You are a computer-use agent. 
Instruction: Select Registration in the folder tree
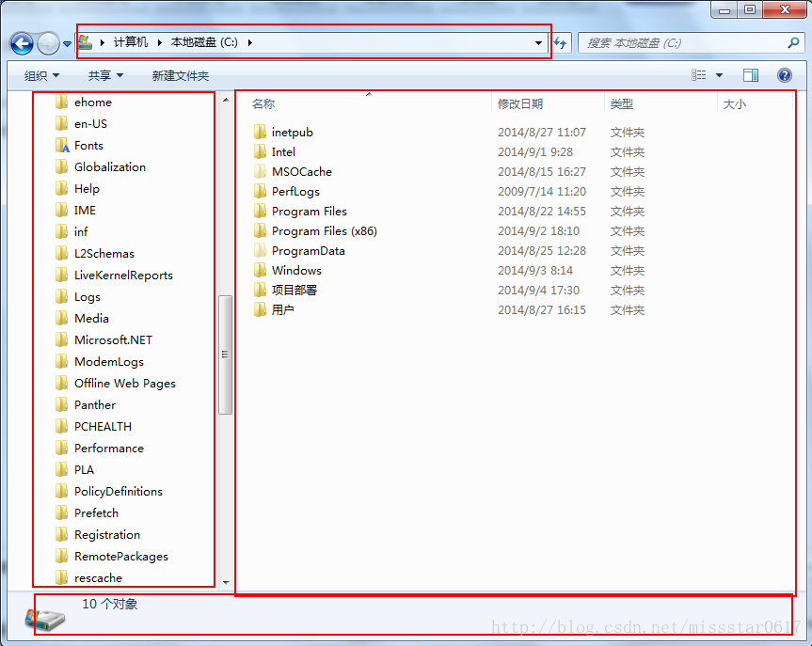[107, 535]
